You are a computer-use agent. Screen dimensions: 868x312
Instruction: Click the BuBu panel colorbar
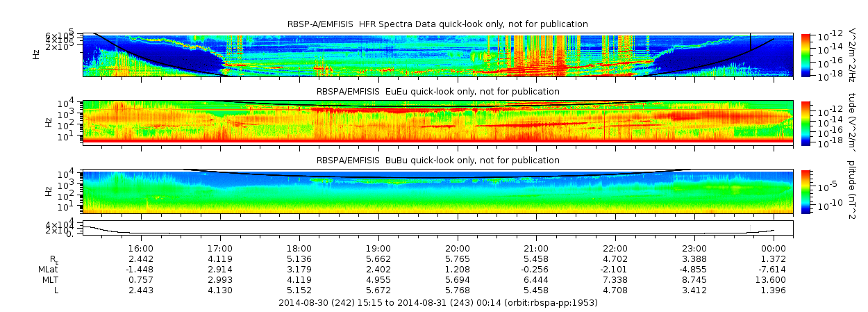click(x=806, y=190)
